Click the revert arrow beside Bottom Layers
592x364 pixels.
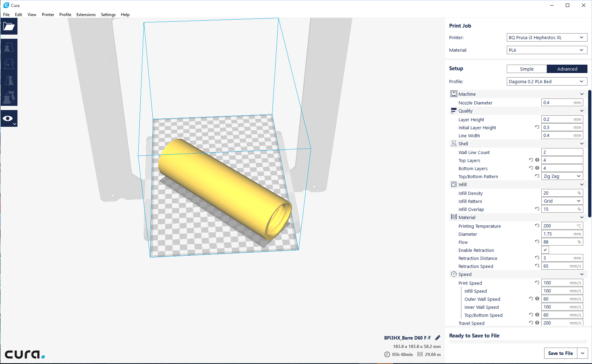point(531,168)
